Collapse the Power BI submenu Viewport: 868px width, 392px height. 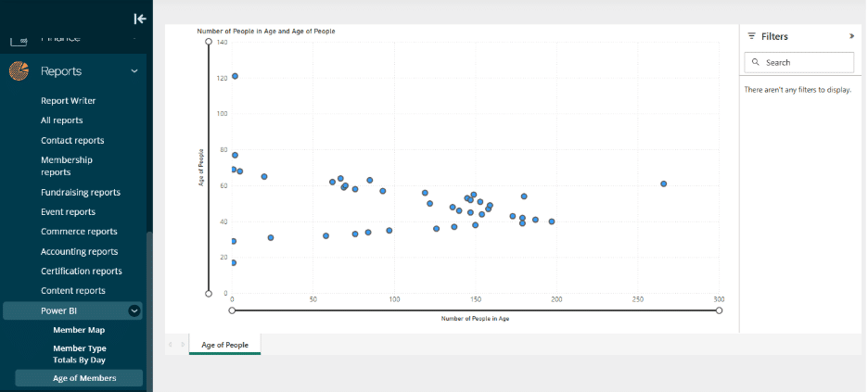click(x=134, y=311)
